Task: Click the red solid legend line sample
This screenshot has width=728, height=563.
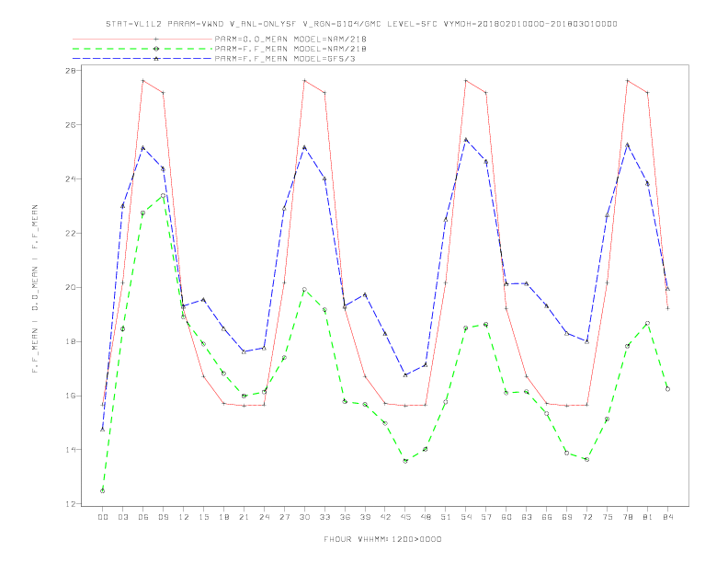Action: [142, 39]
